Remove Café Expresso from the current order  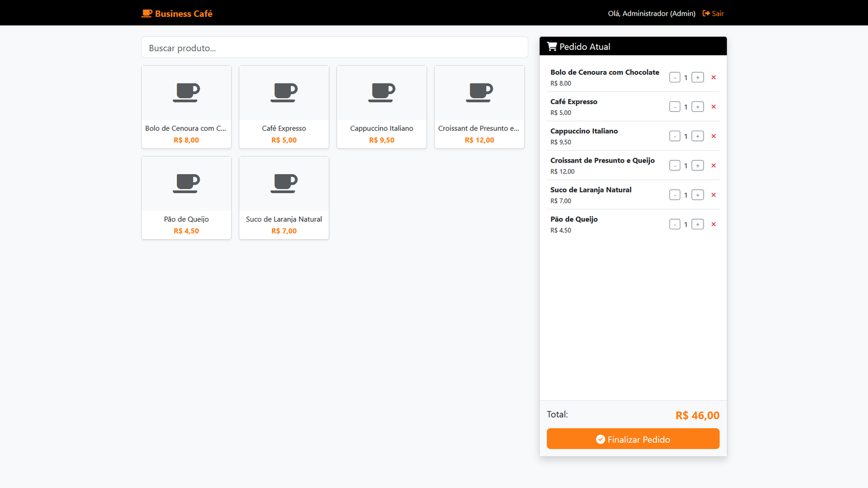(713, 106)
